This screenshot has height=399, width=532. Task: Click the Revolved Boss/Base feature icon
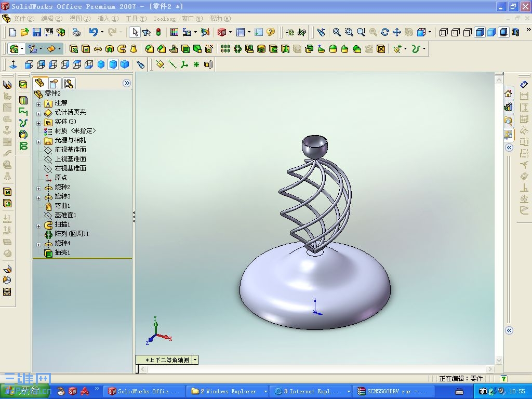[98, 49]
